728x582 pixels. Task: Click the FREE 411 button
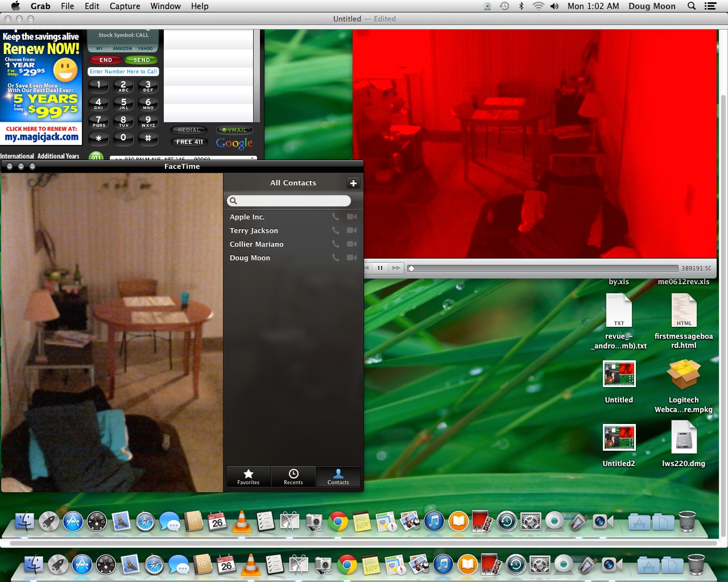189,142
